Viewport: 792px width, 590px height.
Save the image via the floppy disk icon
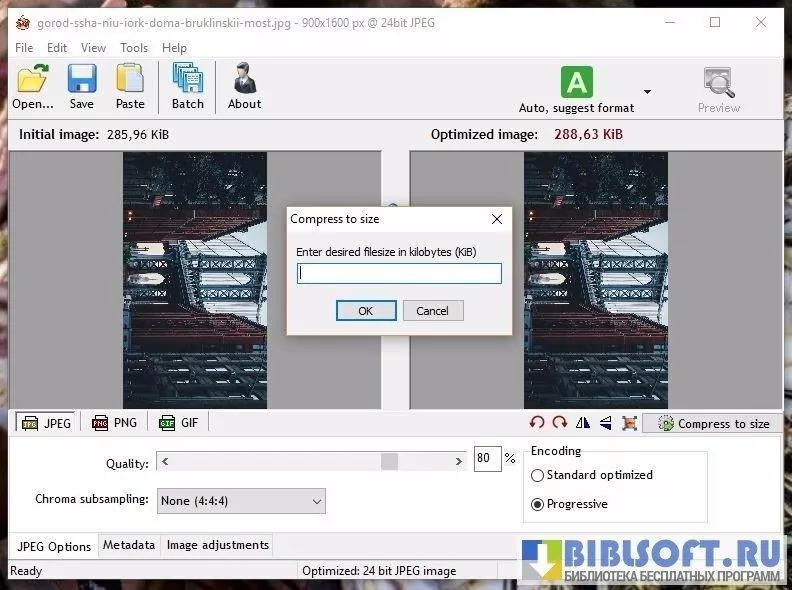(82, 86)
